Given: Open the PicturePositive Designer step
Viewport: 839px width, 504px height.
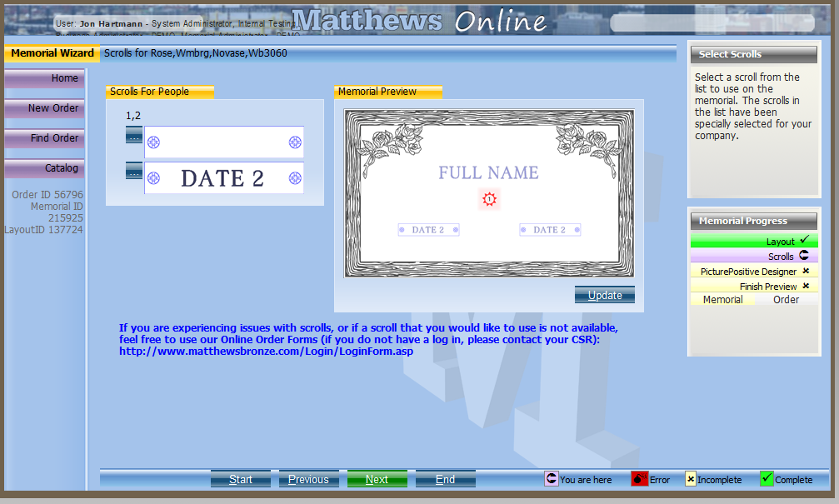Looking at the screenshot, I should 754,271.
